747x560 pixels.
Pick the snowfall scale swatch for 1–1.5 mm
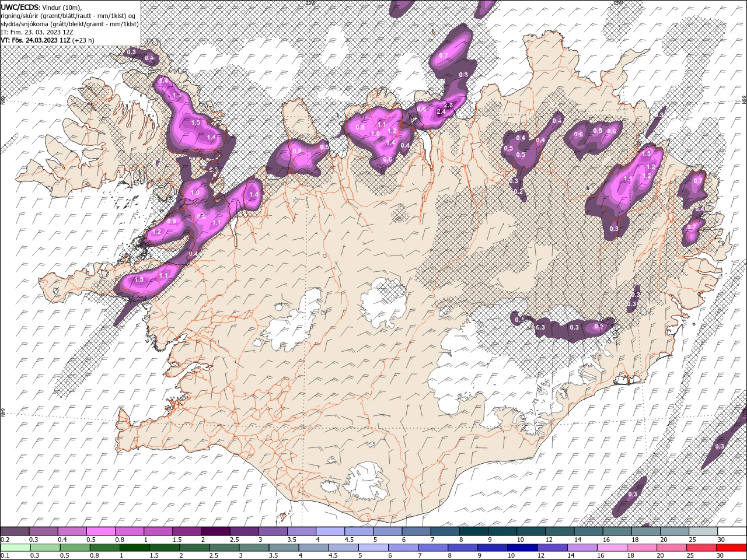click(x=158, y=531)
